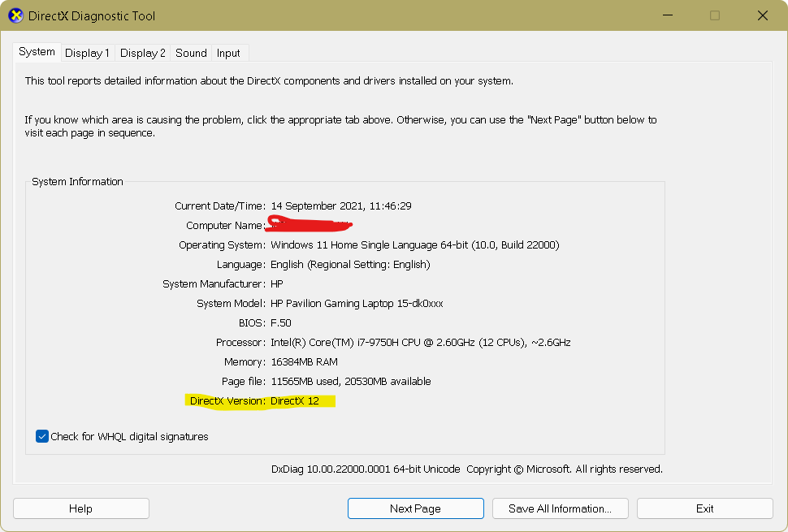Screen dimensions: 788x532
Task: Click the Computer Name label
Action: click(x=225, y=226)
